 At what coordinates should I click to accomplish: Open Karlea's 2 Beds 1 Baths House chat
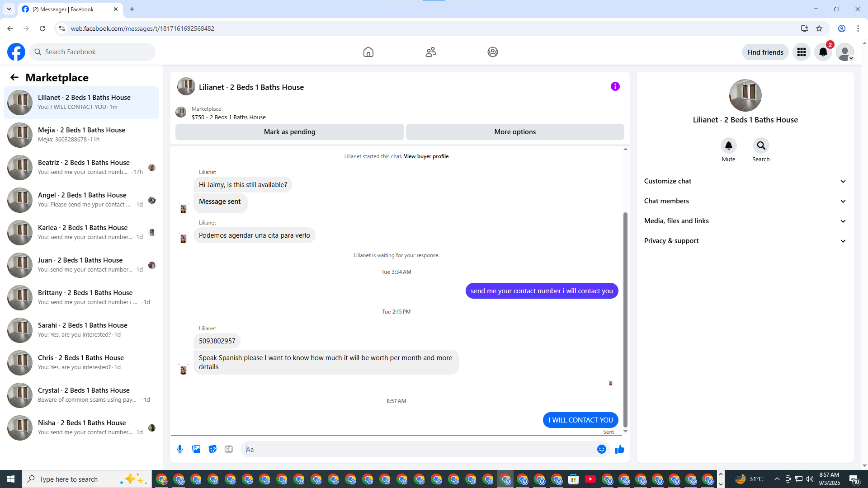pyautogui.click(x=81, y=233)
